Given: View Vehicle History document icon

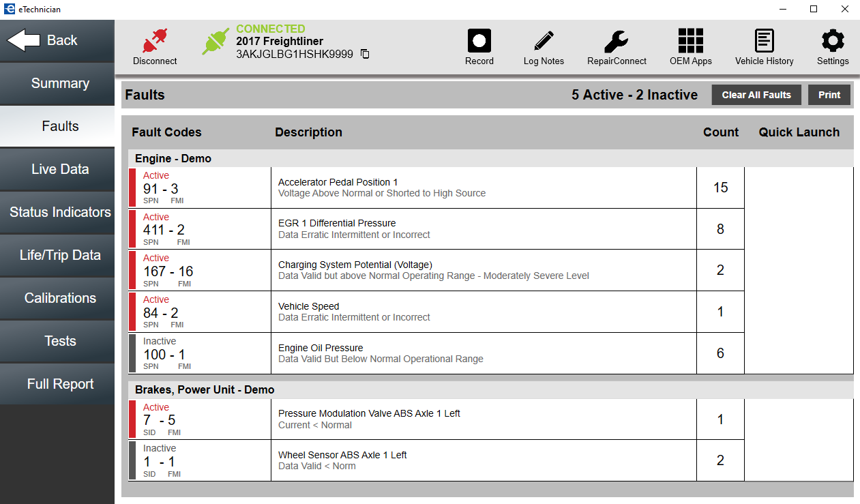Looking at the screenshot, I should point(764,42).
